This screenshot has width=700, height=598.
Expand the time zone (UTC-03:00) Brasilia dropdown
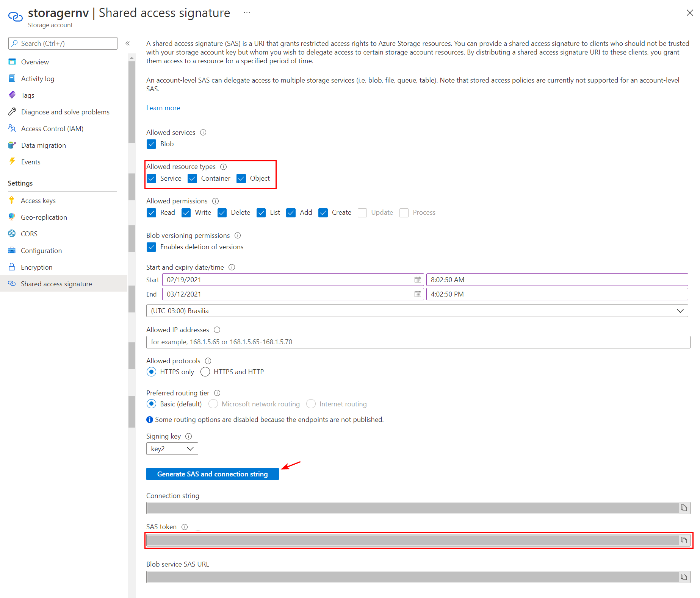(417, 311)
